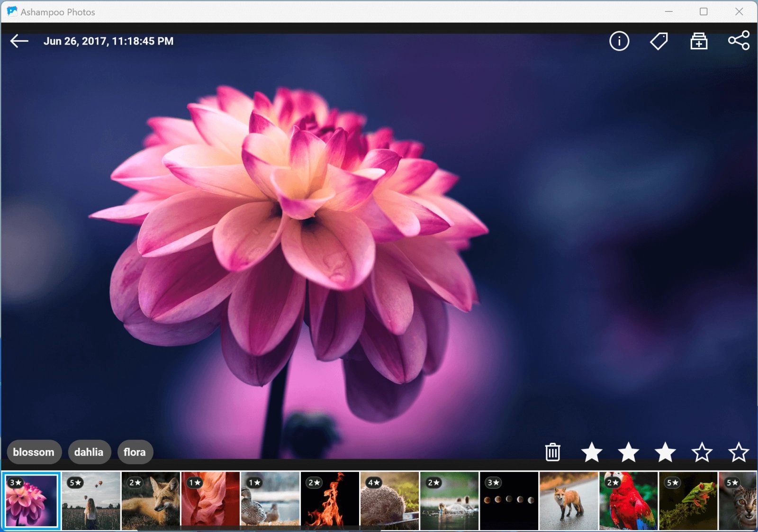Viewport: 758px width, 532px height.
Task: Open the resting fox thumbnail
Action: click(x=151, y=501)
